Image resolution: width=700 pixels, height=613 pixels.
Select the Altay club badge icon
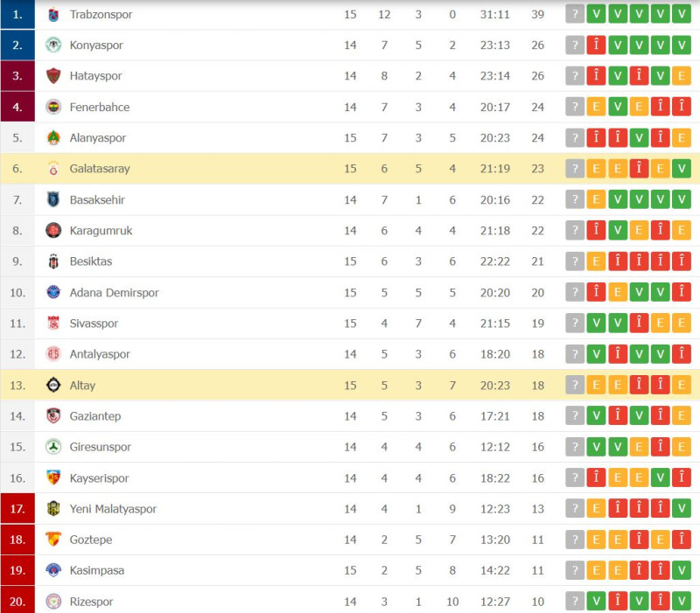pyautogui.click(x=53, y=385)
